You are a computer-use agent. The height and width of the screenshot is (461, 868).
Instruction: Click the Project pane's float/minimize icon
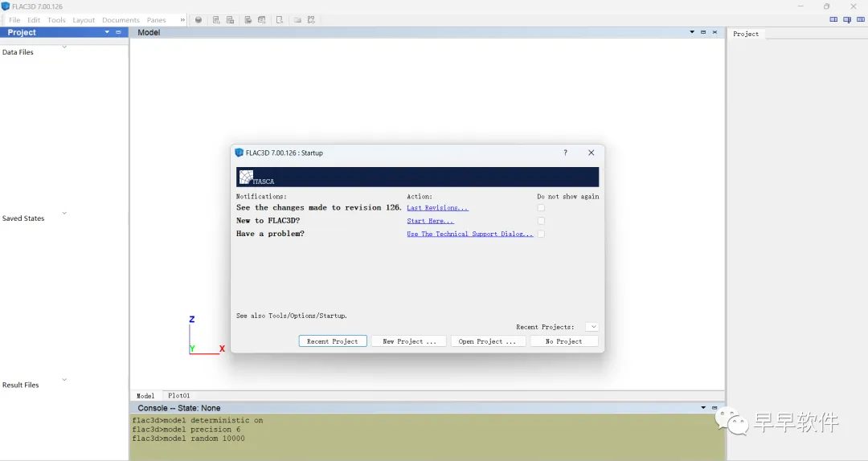pos(118,32)
